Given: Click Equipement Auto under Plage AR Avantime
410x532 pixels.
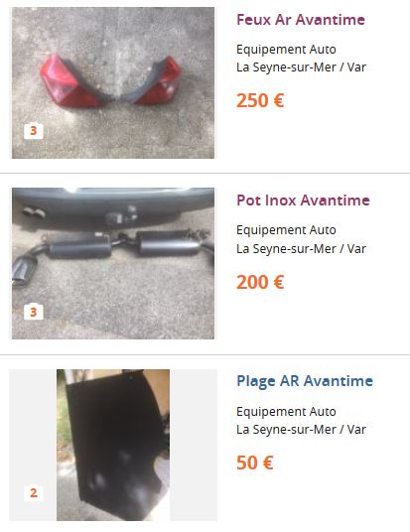Looking at the screenshot, I should click(286, 412).
